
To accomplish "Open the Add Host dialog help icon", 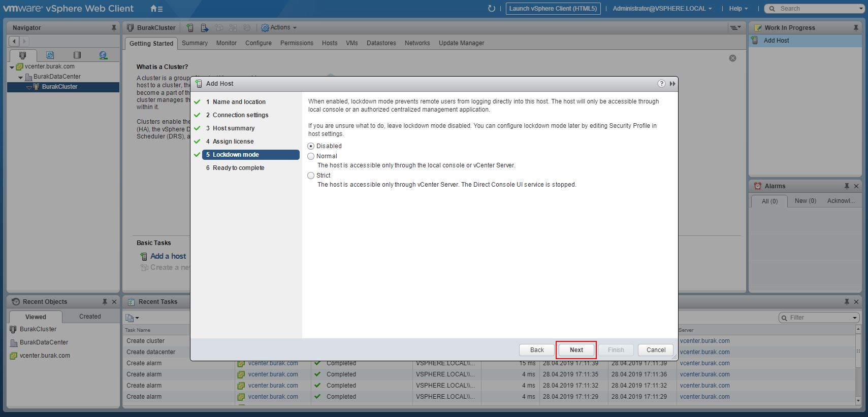I will coord(661,84).
